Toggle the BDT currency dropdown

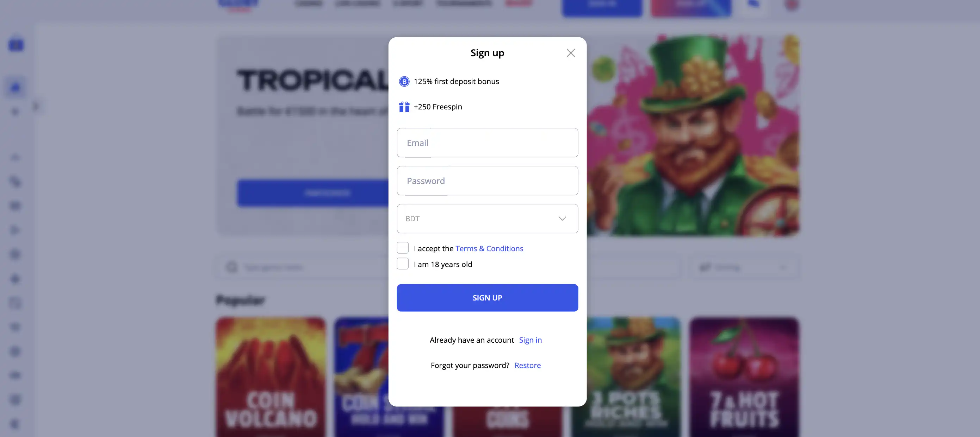562,218
